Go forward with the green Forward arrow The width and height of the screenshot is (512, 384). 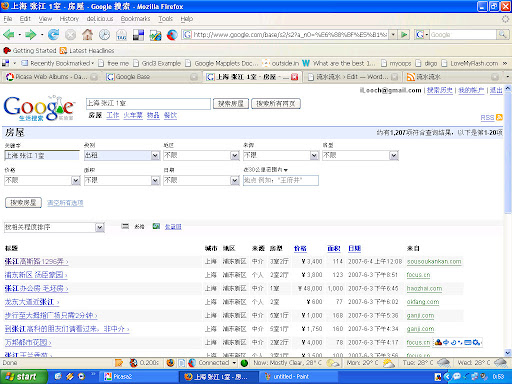coord(31,35)
